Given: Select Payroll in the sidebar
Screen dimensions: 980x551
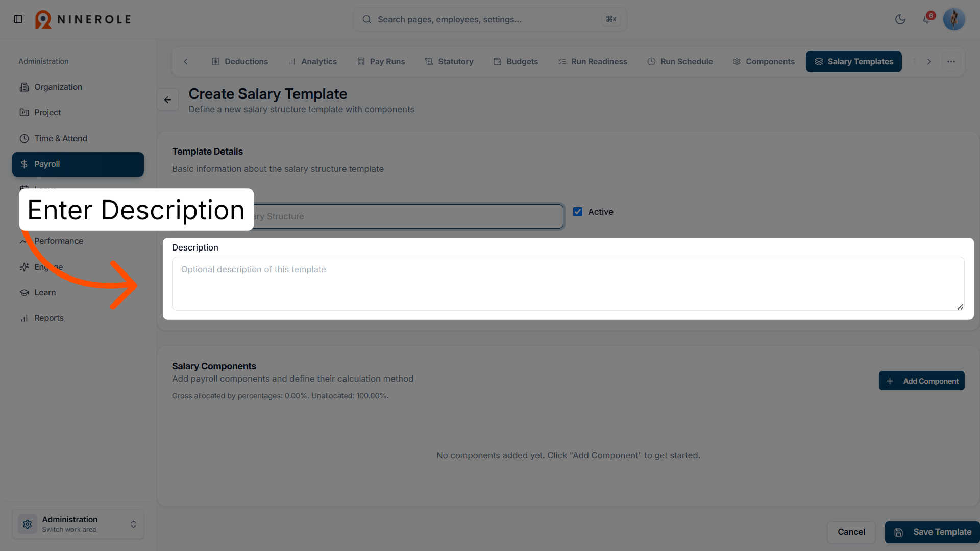Looking at the screenshot, I should 78,164.
